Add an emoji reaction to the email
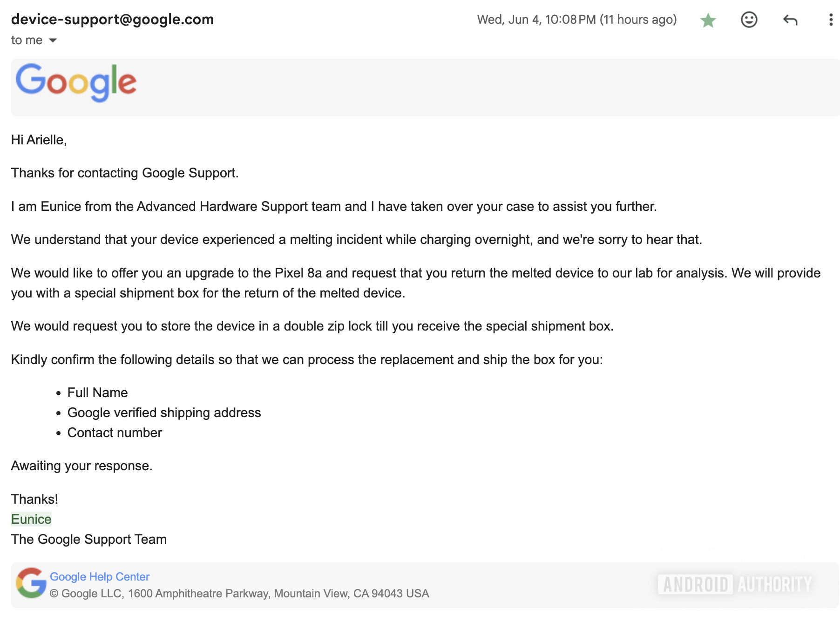840x622 pixels. point(749,20)
